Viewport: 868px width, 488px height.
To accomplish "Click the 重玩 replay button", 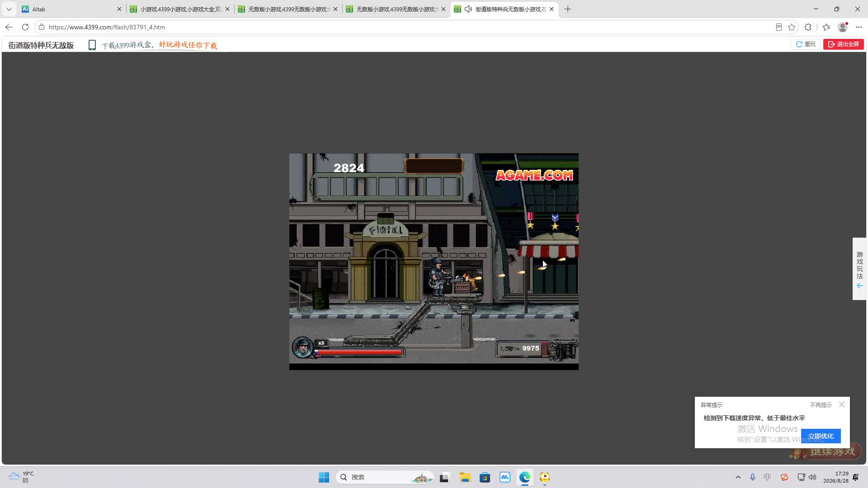I will point(806,44).
